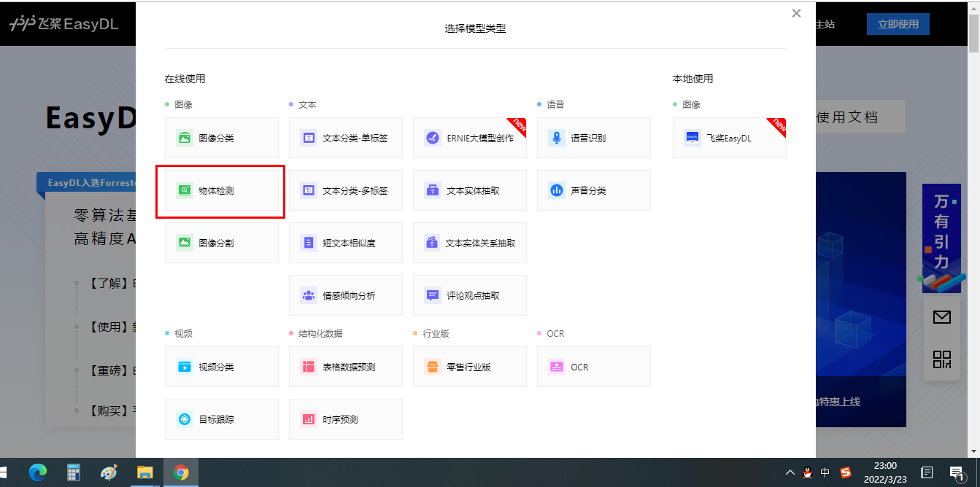Open the 声音分类 sound classification option
980x487 pixels.
click(593, 190)
